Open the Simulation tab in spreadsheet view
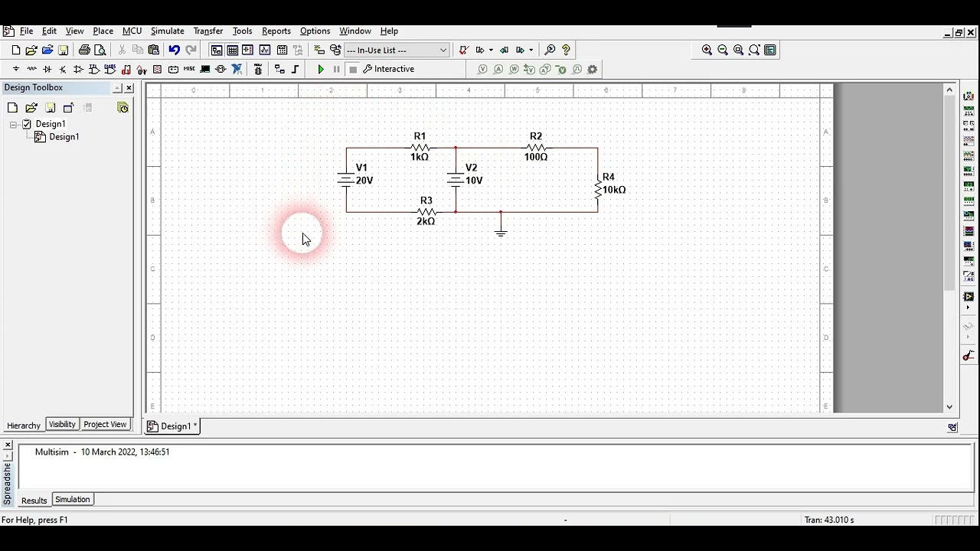The image size is (980, 551). click(73, 500)
